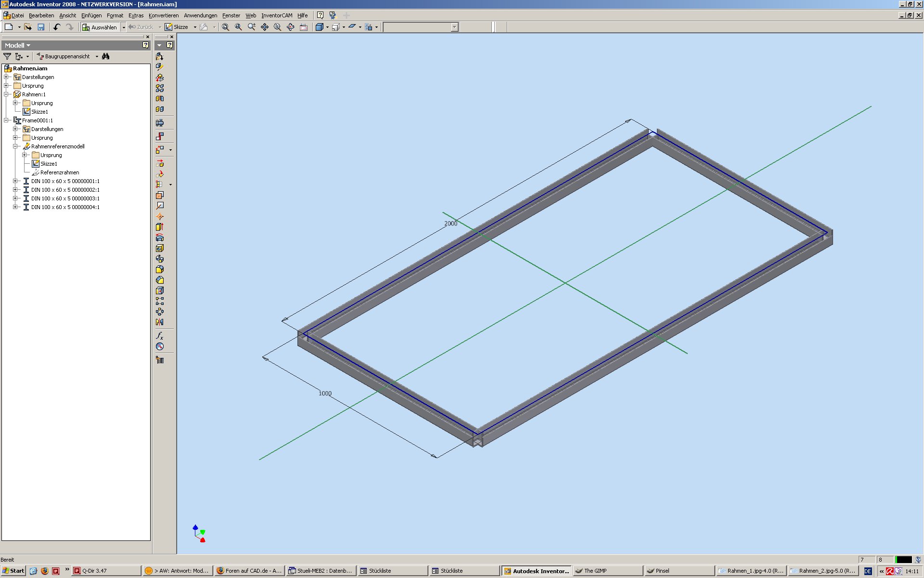Image resolution: width=924 pixels, height=578 pixels.
Task: Collapse the Frame0001:1 tree node
Action: pos(6,120)
